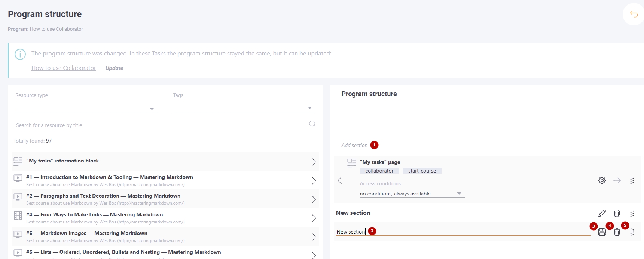Save the section name with floppy disk icon

(602, 232)
